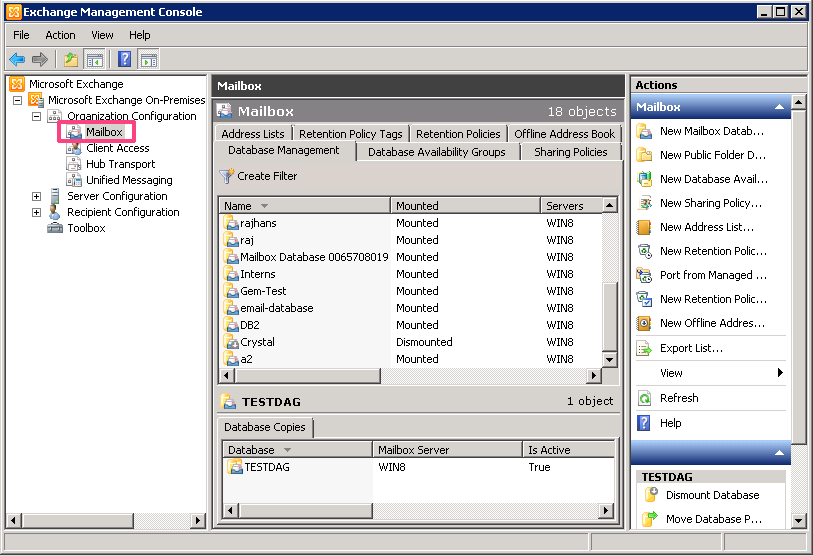Open the File menu
The width and height of the screenshot is (813, 556).
click(21, 35)
